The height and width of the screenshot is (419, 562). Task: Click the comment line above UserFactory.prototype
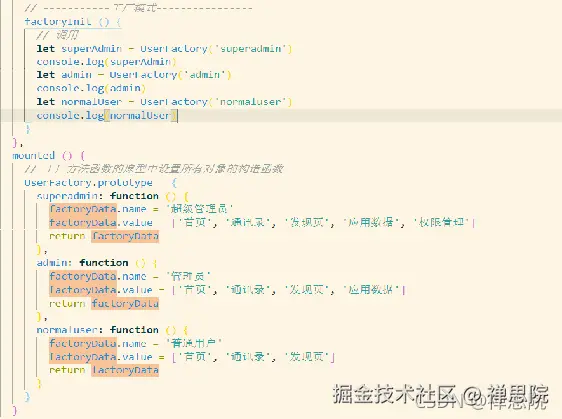tap(154, 168)
